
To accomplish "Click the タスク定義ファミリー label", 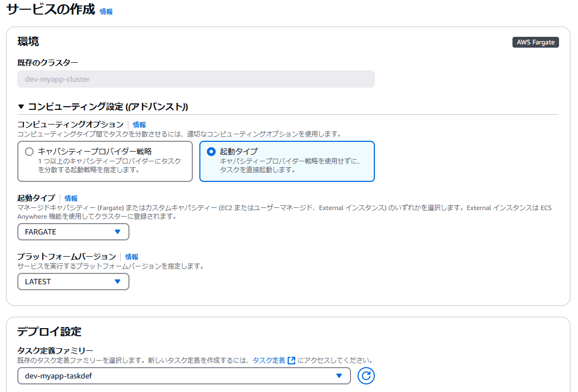I will point(55,351).
